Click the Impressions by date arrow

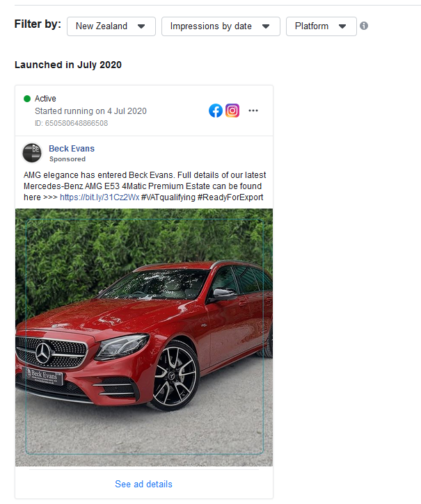click(x=266, y=26)
